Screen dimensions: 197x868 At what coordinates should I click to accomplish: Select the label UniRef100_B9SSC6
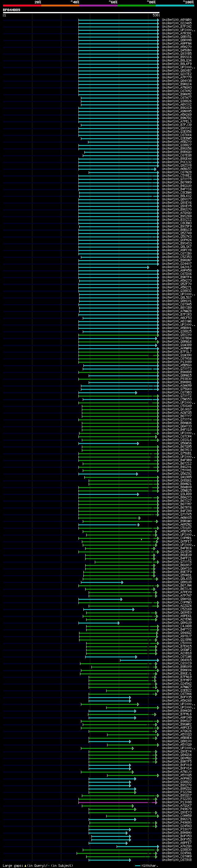(177, 57)
